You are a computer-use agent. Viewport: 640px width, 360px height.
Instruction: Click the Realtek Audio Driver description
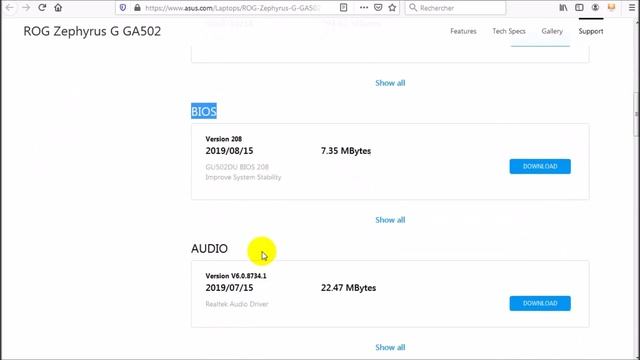pos(237,304)
